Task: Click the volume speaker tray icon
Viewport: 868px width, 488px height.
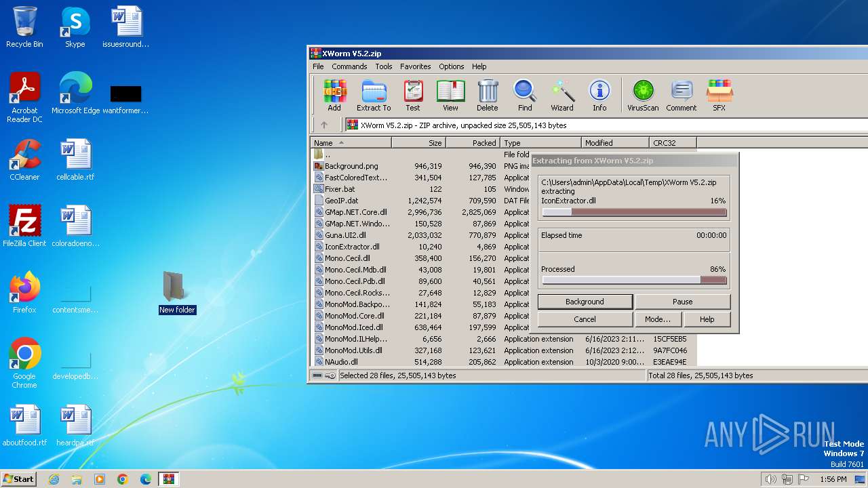Action: (x=770, y=479)
